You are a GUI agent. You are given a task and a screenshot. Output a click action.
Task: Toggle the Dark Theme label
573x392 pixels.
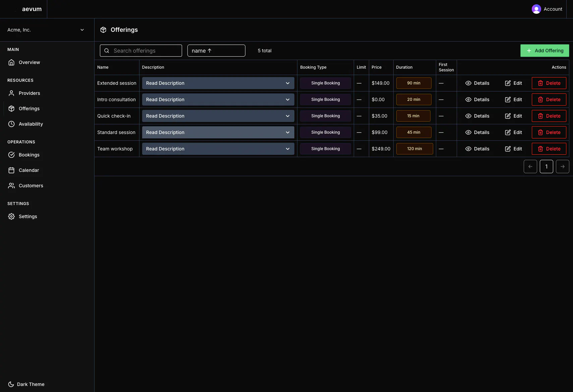click(x=31, y=384)
